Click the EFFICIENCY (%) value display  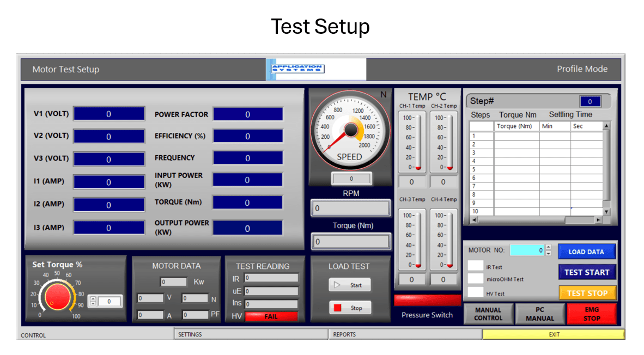click(248, 136)
